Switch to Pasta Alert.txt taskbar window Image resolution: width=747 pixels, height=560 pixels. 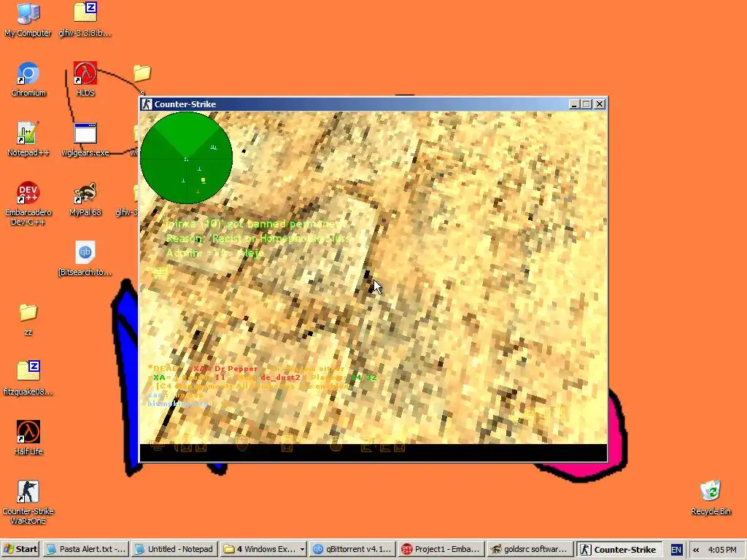tap(86, 549)
